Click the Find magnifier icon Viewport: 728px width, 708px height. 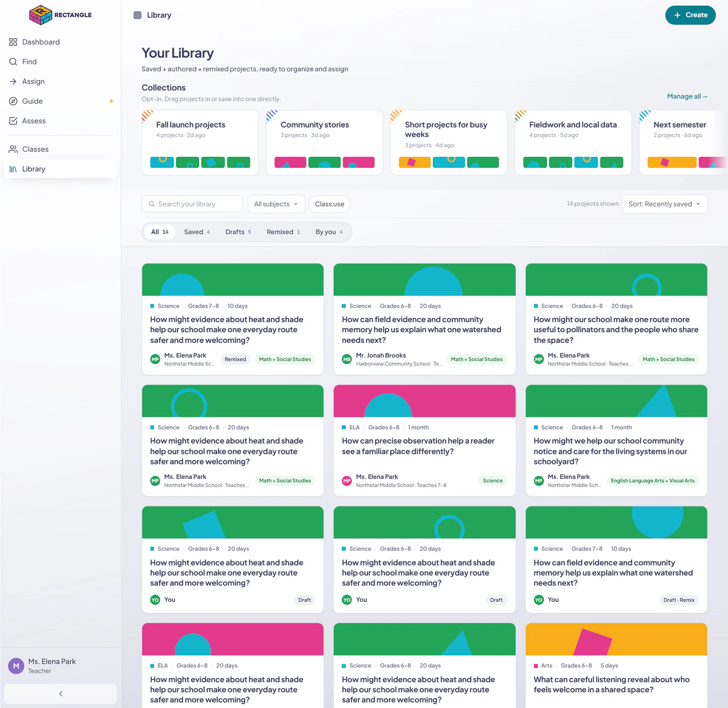(x=13, y=62)
